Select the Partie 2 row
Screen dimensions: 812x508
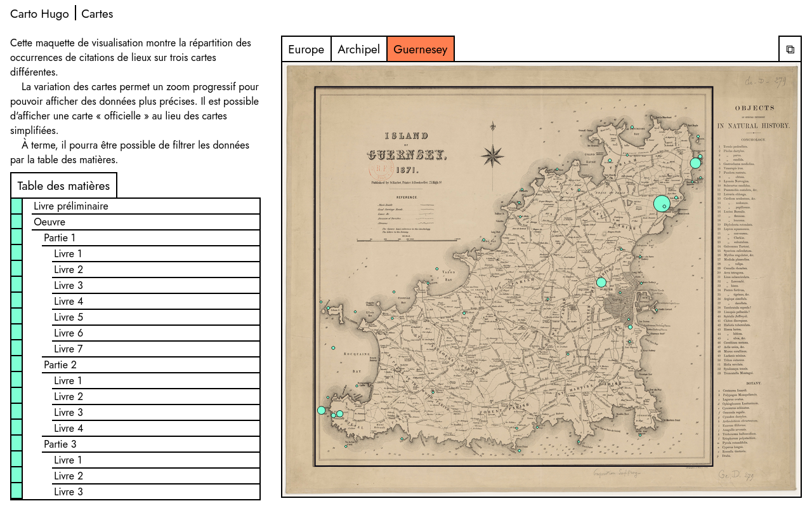click(151, 364)
